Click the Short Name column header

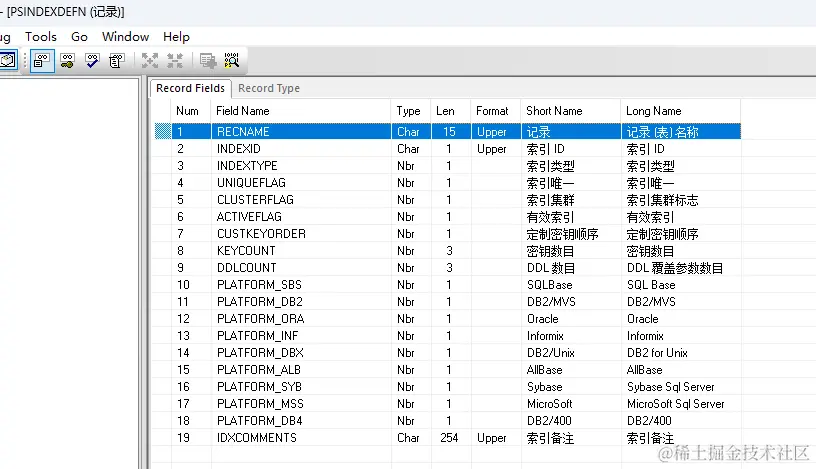554,111
